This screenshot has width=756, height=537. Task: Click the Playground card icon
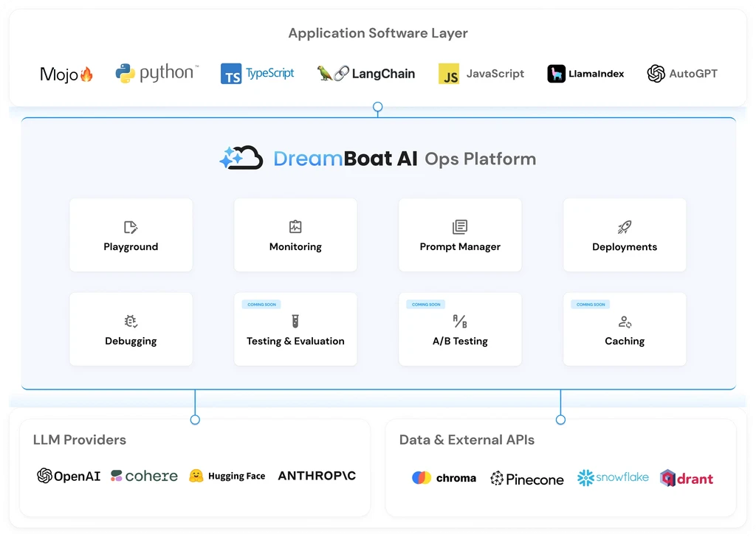[x=131, y=227]
